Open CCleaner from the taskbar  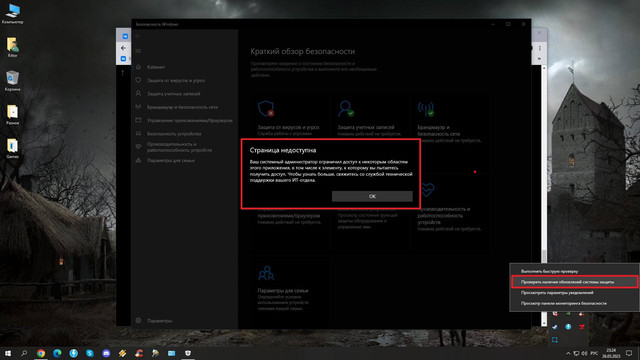point(139,353)
